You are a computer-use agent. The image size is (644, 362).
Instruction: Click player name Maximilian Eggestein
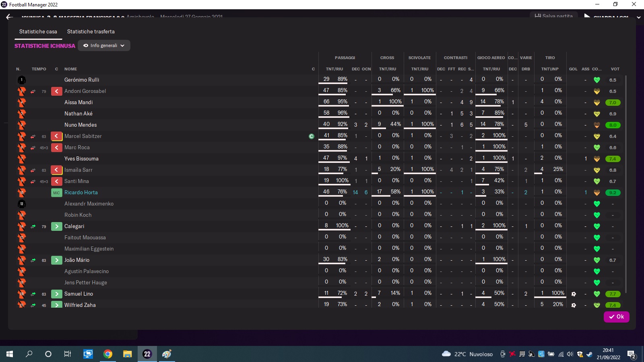click(89, 249)
